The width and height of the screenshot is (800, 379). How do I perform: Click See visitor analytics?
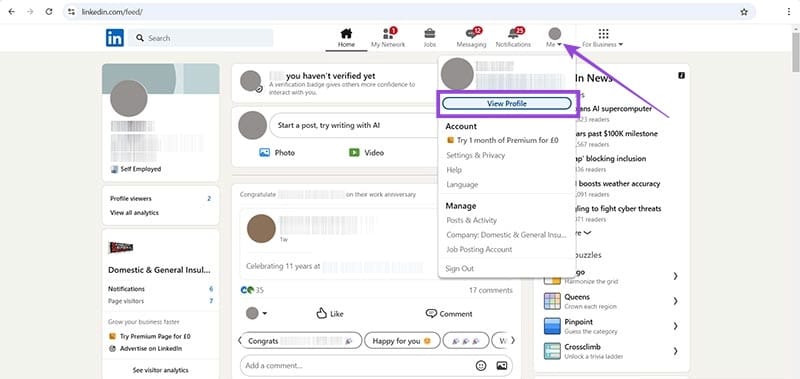click(x=161, y=370)
